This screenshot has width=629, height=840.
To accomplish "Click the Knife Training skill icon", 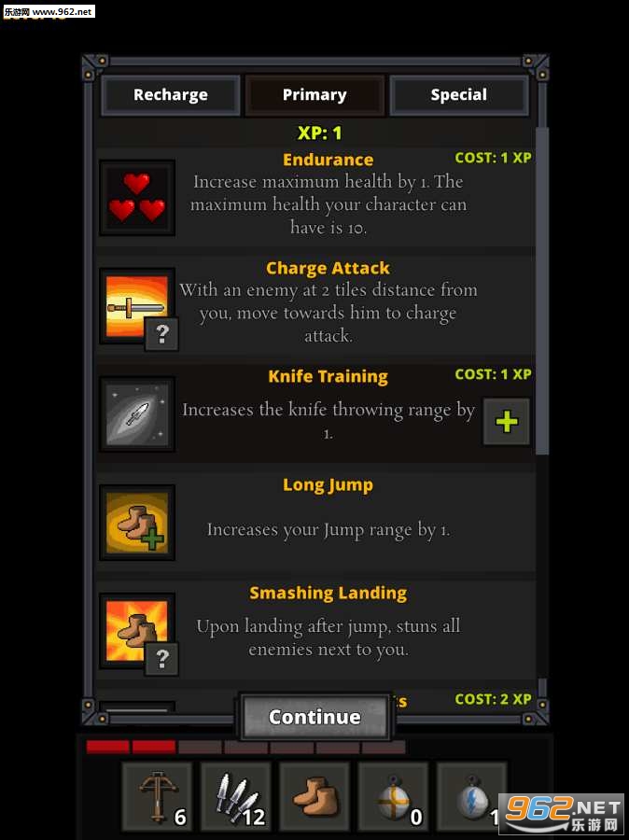I will coord(137,414).
